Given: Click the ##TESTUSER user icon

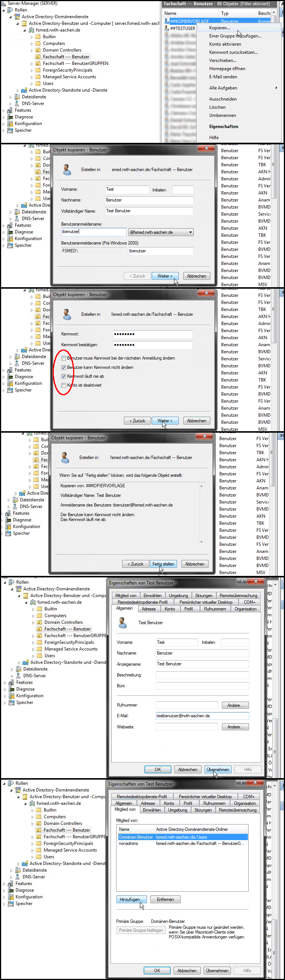Looking at the screenshot, I should click(x=167, y=28).
